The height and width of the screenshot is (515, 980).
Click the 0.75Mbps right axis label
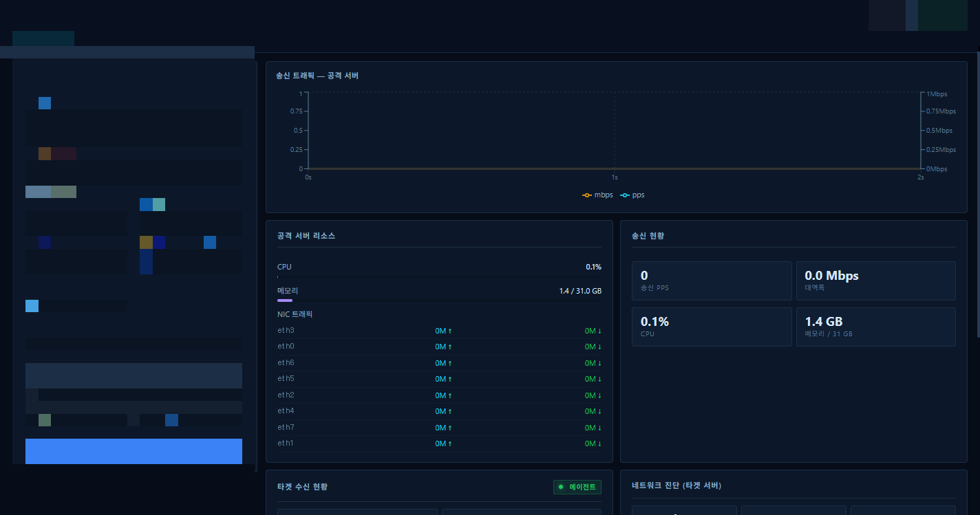pyautogui.click(x=941, y=111)
